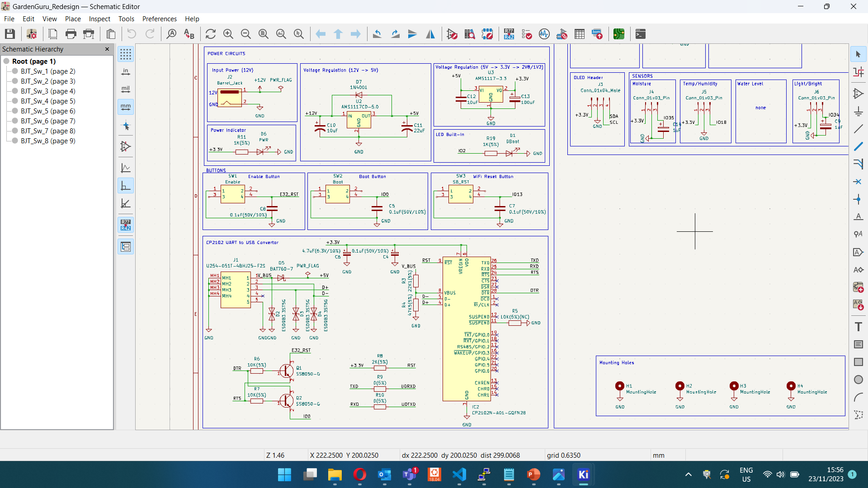This screenshot has width=868, height=488.
Task: Toggle hidden pins display
Action: pos(126,146)
